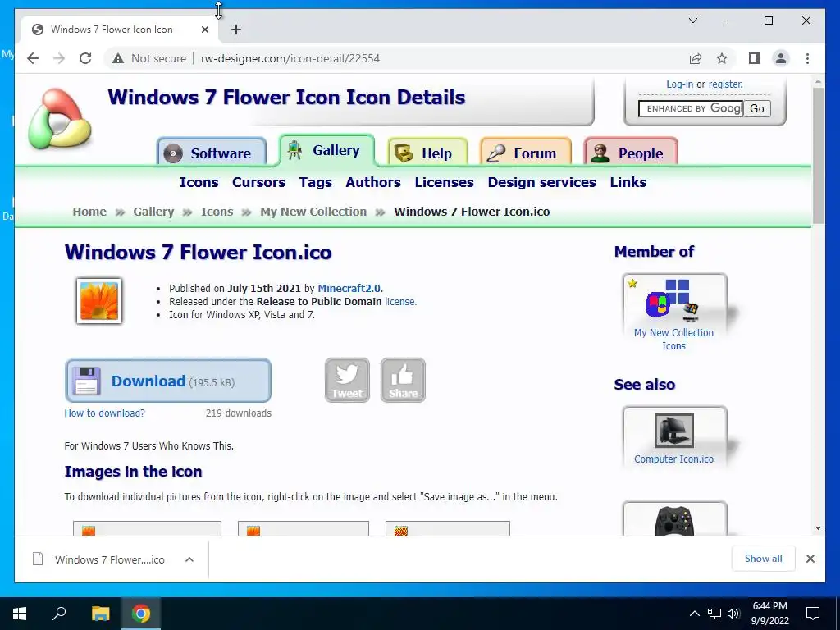Click Chrome icon in taskbar

(x=141, y=614)
